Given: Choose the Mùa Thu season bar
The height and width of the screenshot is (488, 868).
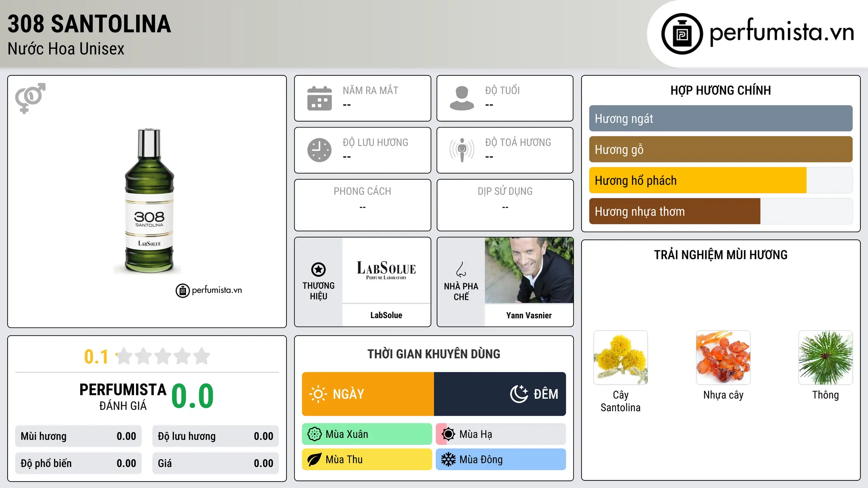Looking at the screenshot, I should pyautogui.click(x=367, y=460).
